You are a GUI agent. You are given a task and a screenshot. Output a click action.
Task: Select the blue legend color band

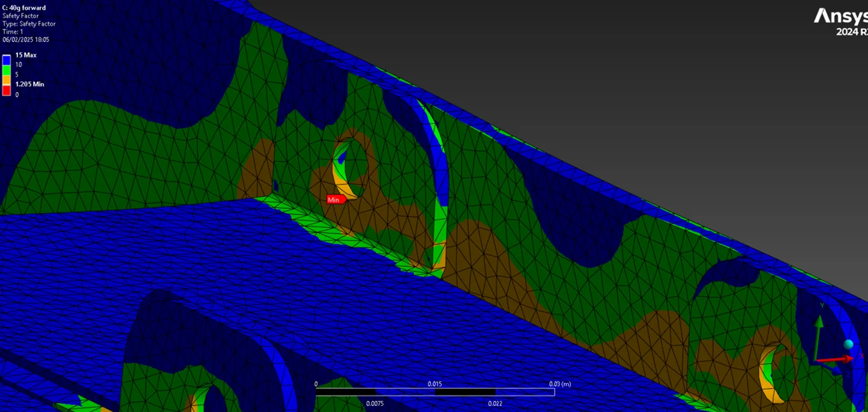point(7,60)
